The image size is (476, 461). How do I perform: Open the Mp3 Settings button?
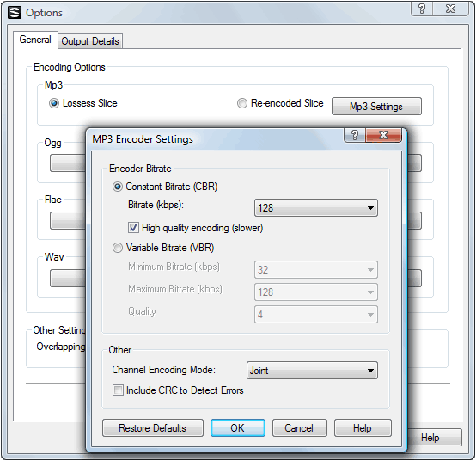point(376,107)
